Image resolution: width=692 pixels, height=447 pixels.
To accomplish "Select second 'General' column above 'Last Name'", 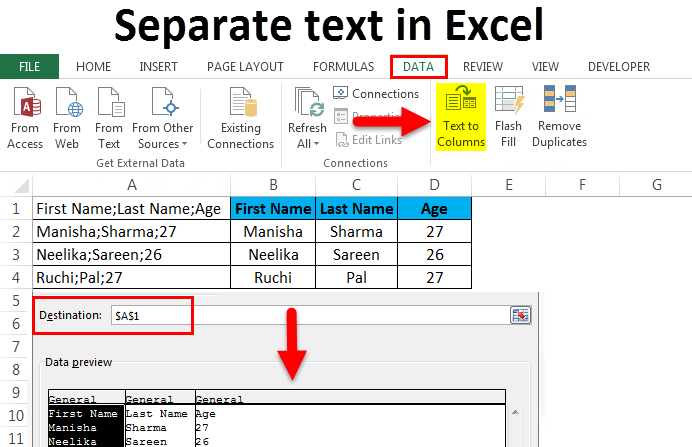I will click(160, 399).
